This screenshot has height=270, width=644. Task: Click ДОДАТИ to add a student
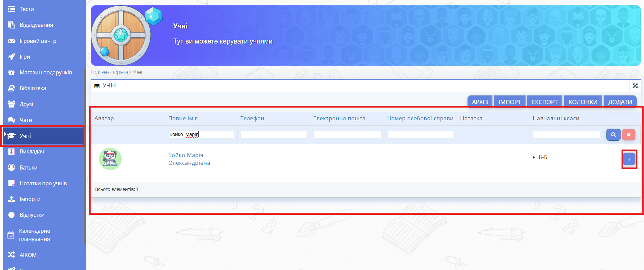[x=620, y=102]
